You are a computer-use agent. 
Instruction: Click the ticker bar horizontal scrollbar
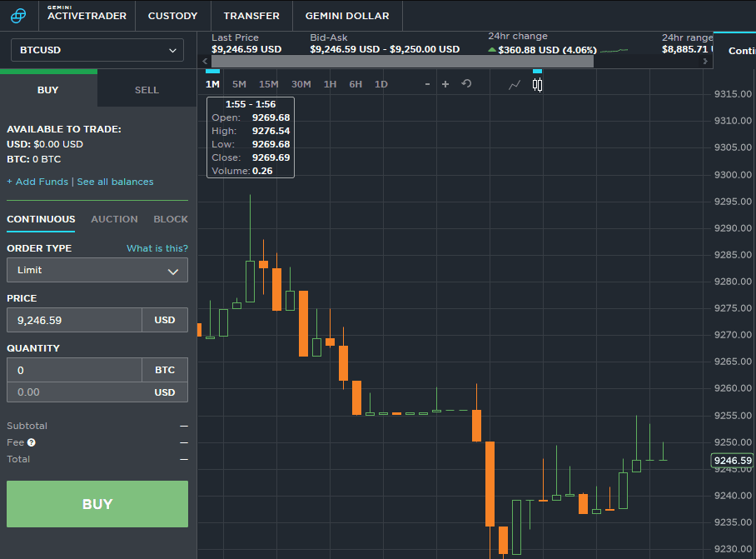[x=402, y=62]
